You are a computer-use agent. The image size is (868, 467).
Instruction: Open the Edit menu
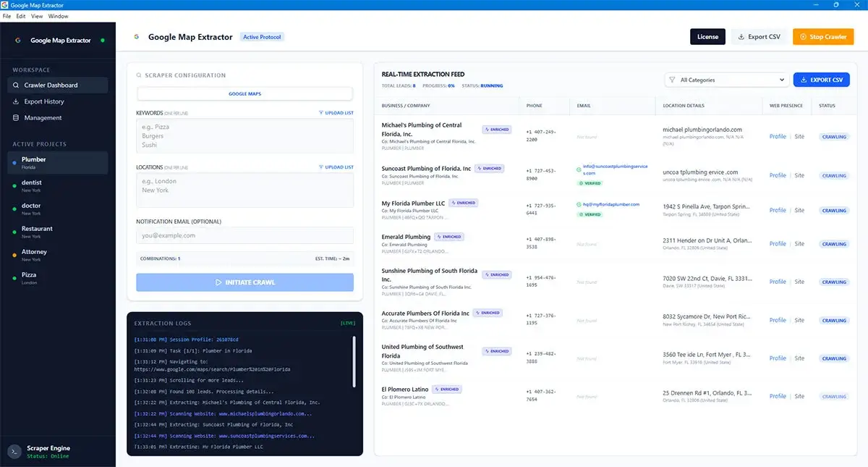[21, 16]
